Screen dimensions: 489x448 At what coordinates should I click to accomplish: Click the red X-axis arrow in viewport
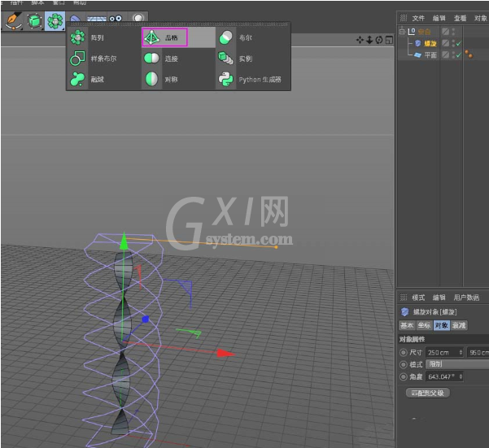click(x=226, y=353)
